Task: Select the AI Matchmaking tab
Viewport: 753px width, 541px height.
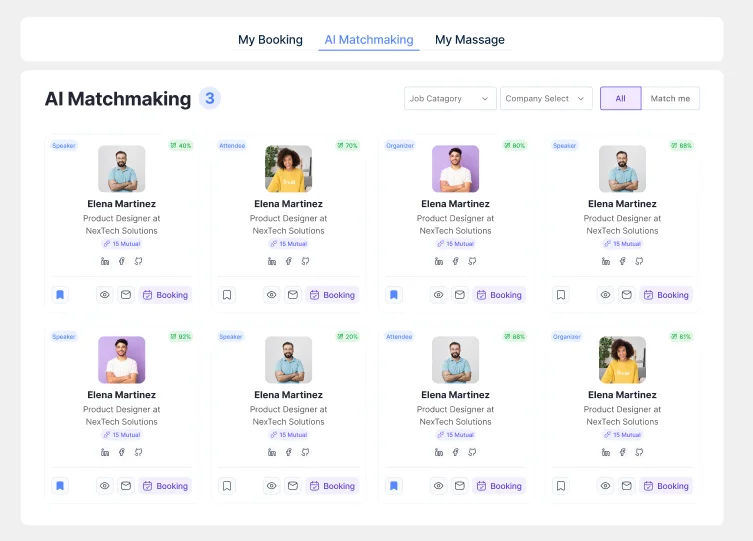Action: (x=369, y=39)
